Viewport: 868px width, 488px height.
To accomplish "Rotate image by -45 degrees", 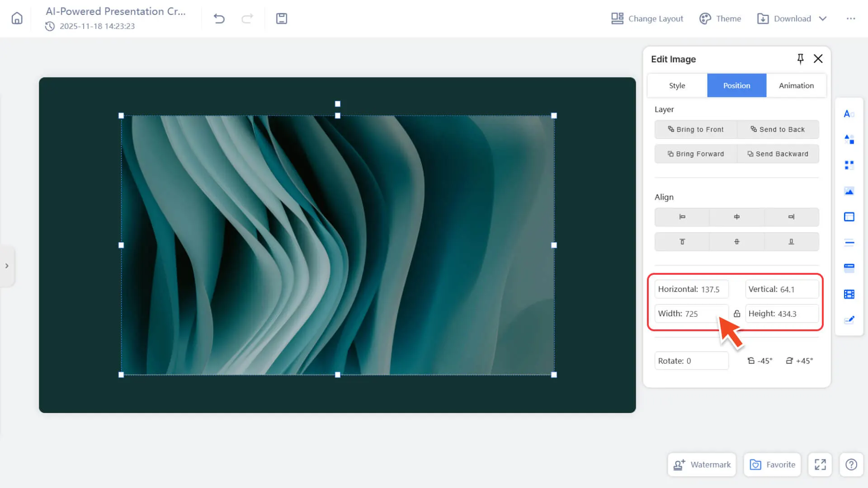I will click(x=760, y=361).
